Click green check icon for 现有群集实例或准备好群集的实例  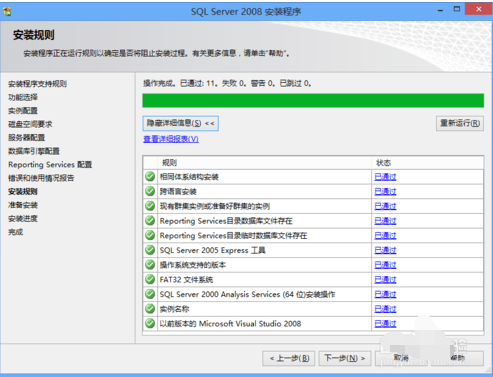(150, 206)
